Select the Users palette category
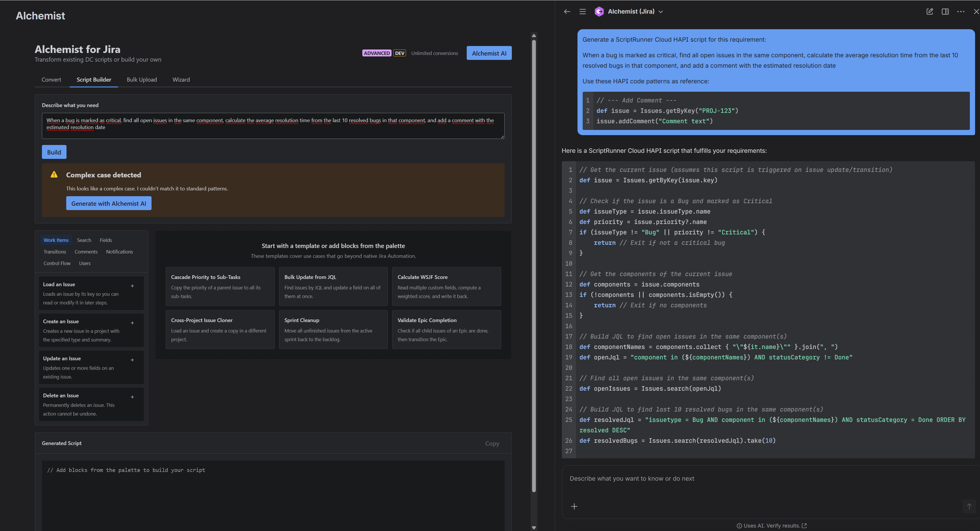This screenshot has width=980, height=531. 85,263
